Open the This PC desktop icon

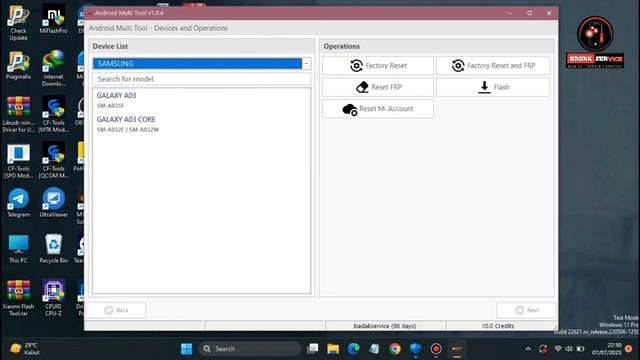pos(18,249)
